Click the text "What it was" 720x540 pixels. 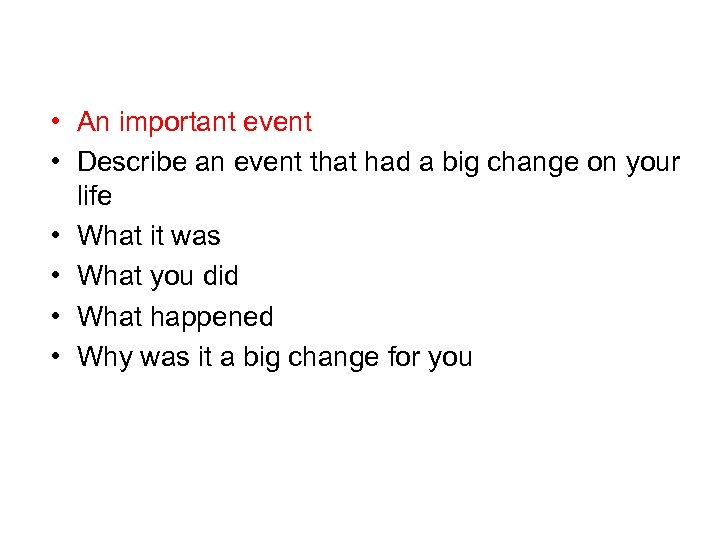tap(149, 236)
